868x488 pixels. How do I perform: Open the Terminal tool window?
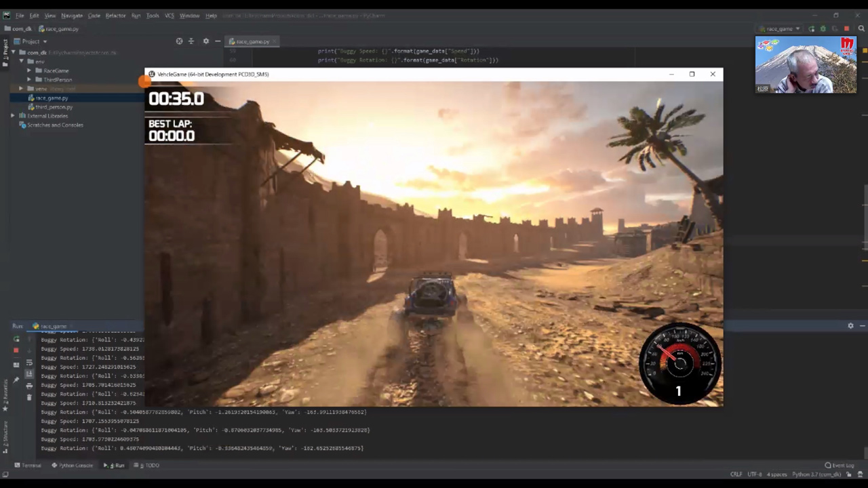(28, 466)
